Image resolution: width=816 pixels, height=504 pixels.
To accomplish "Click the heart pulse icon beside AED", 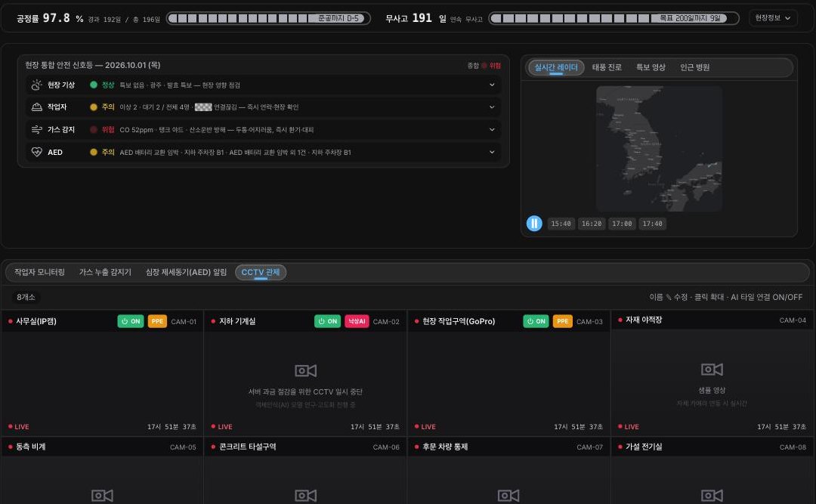I will 36,152.
